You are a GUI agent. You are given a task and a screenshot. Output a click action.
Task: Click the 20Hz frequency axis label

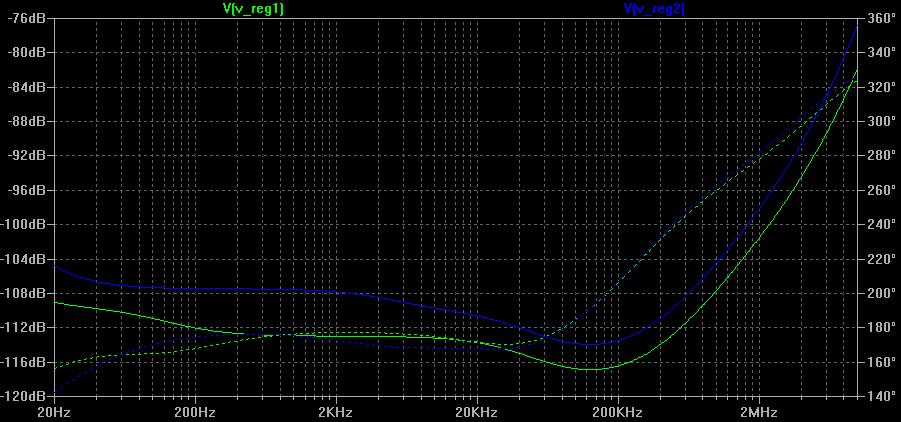coord(53,412)
